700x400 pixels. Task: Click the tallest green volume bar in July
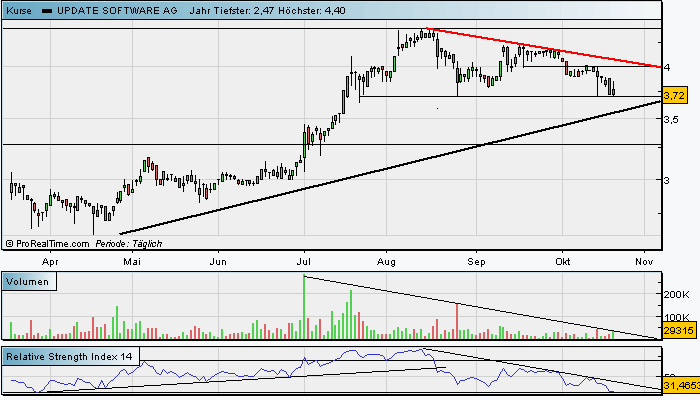coord(304,307)
